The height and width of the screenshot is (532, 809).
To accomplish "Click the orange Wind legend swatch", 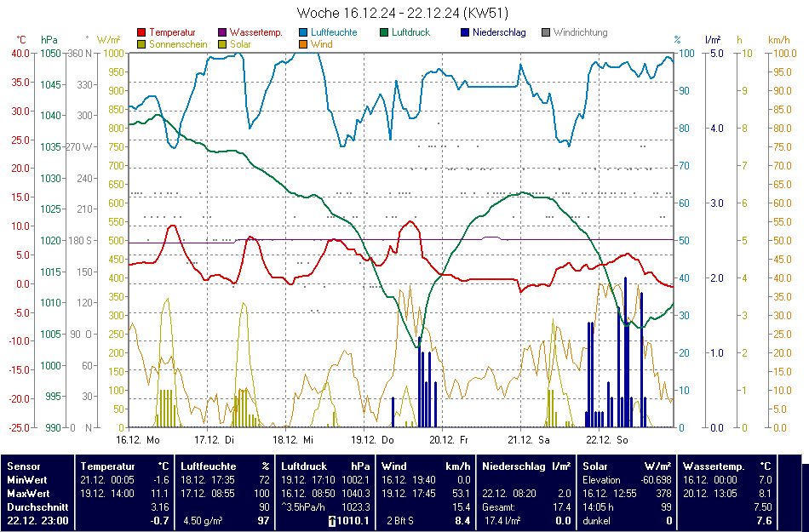I will click(x=303, y=44).
